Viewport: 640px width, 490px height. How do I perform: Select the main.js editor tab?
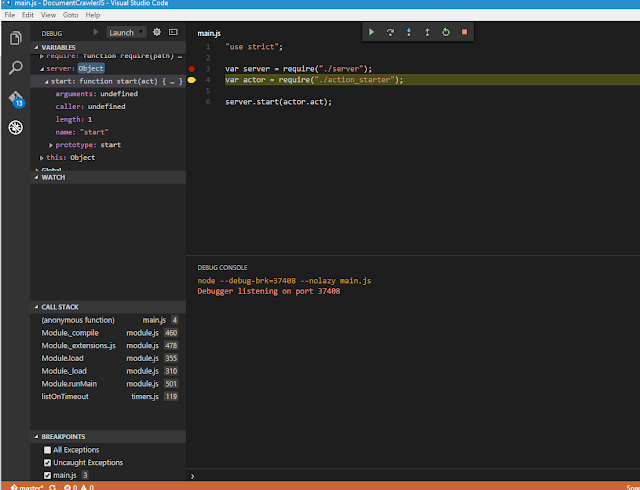pos(209,33)
